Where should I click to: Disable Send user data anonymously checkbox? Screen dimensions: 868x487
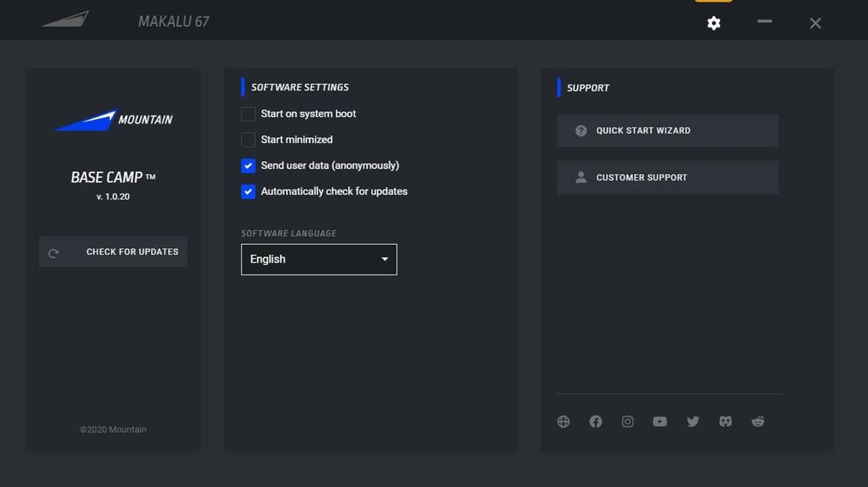[248, 166]
